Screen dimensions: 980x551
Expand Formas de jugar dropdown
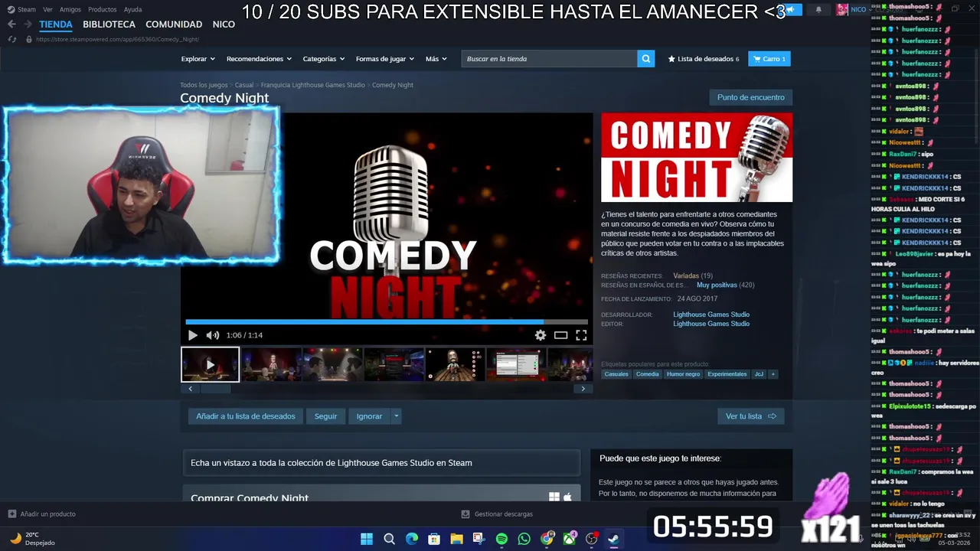click(385, 59)
